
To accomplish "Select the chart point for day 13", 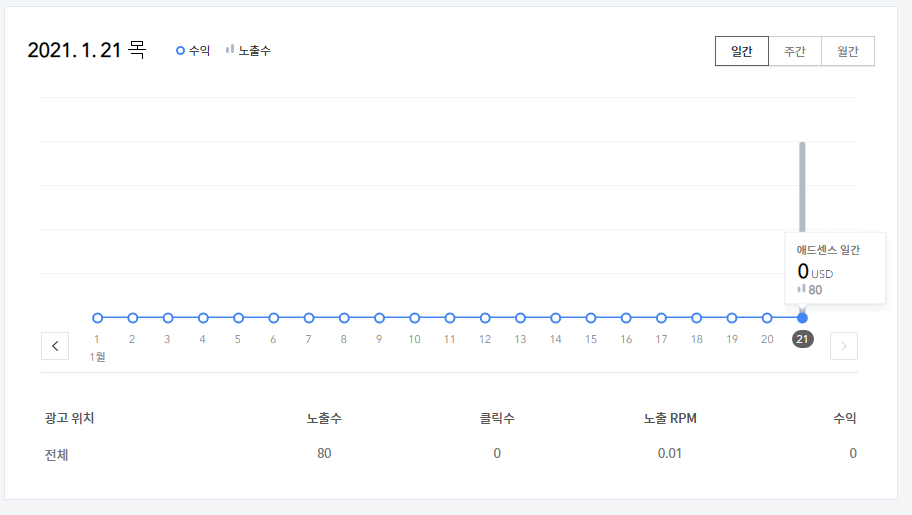I will tap(521, 318).
